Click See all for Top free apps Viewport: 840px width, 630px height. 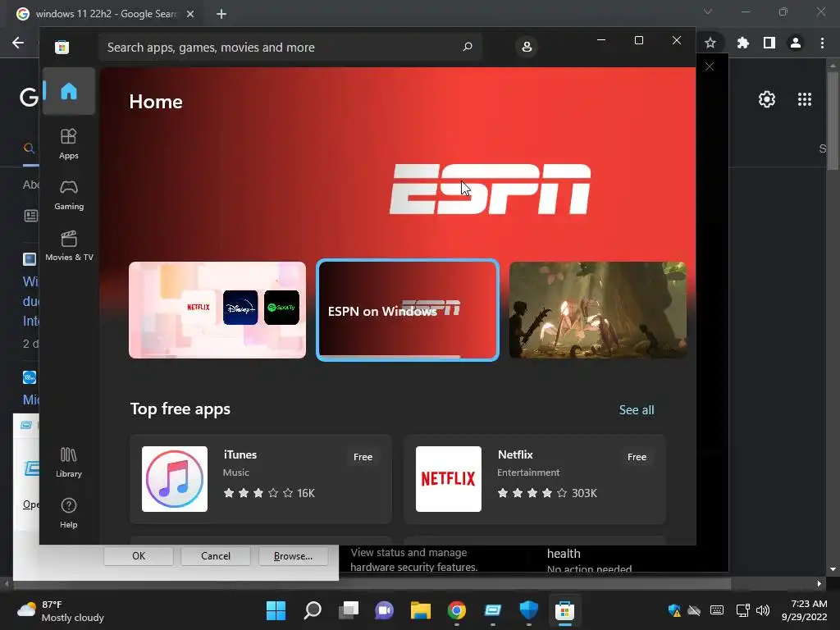[x=637, y=410]
